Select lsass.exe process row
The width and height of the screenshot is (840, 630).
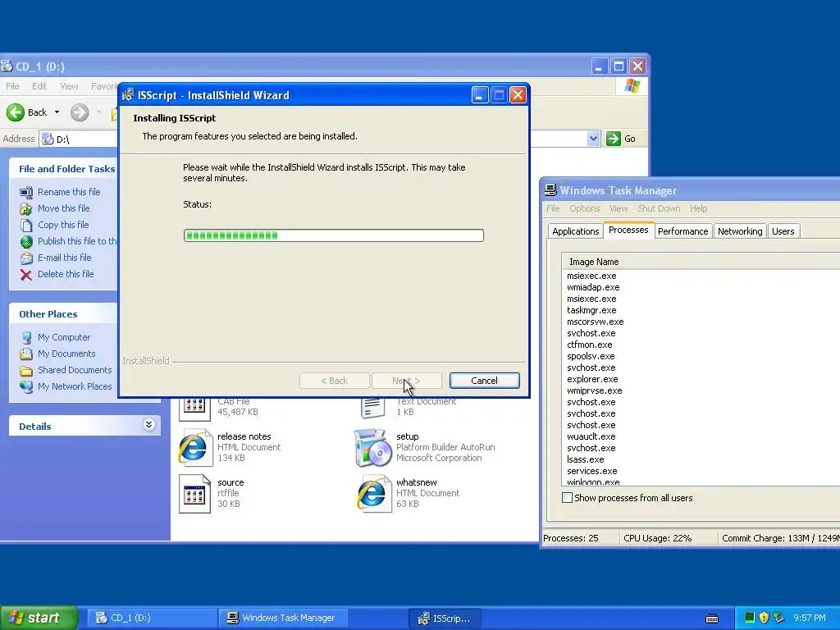(x=585, y=459)
